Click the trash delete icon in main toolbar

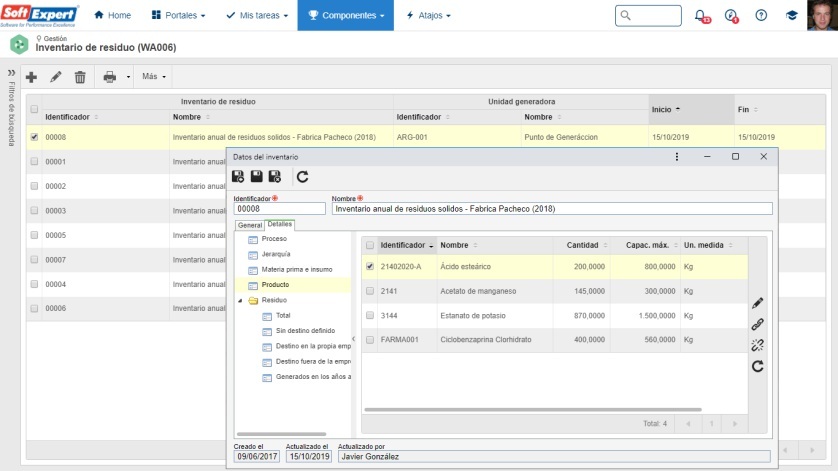80,77
